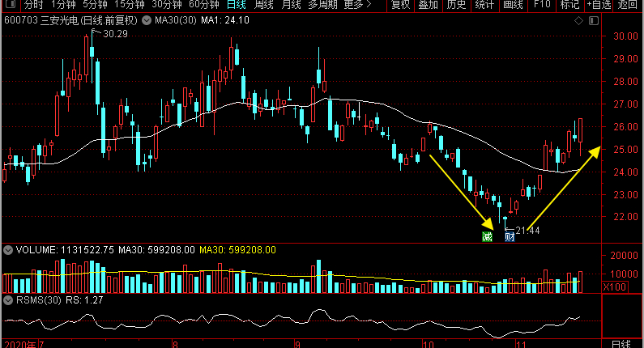Click the 21.44 low price label
This screenshot has height=348, width=644.
pyautogui.click(x=527, y=230)
